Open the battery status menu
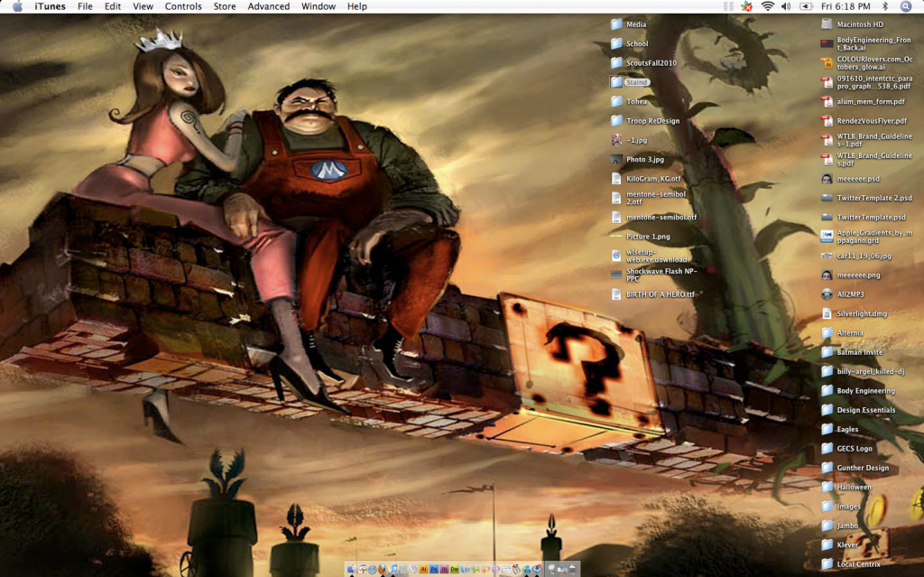 806,6
